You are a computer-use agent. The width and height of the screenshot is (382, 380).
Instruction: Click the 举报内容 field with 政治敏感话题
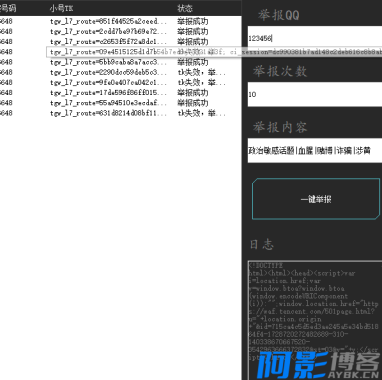315,151
